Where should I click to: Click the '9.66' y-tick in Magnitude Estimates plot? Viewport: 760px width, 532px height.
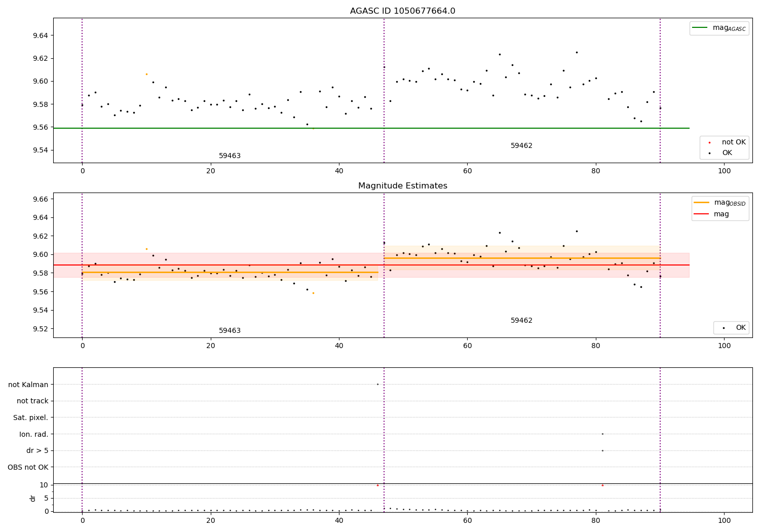pos(41,199)
